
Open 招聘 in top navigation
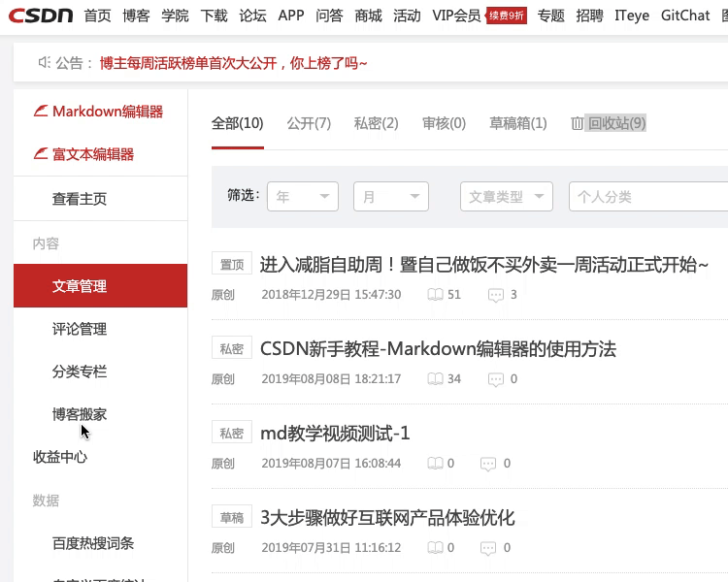589,16
